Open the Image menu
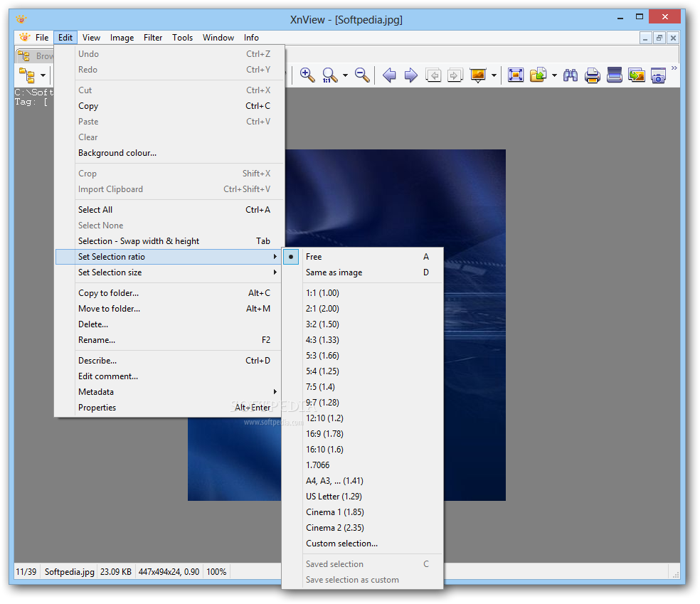The width and height of the screenshot is (700, 604). pyautogui.click(x=122, y=38)
